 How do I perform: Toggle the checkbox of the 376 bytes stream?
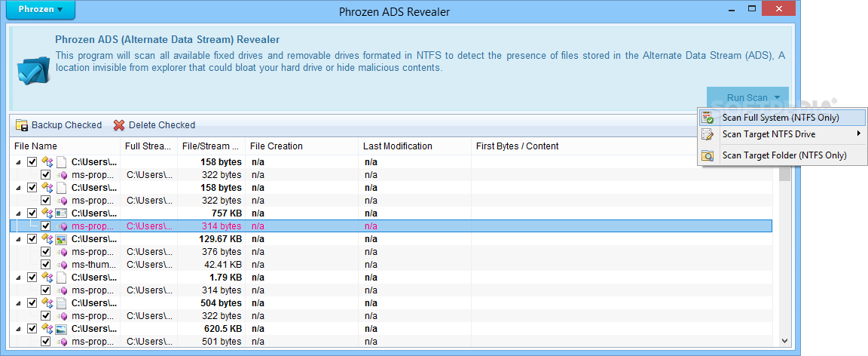[46, 252]
